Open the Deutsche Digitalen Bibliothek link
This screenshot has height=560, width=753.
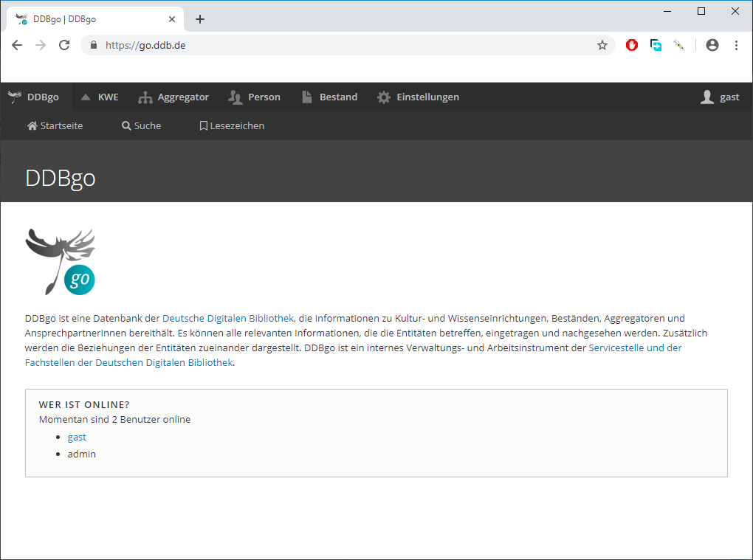[x=228, y=318]
